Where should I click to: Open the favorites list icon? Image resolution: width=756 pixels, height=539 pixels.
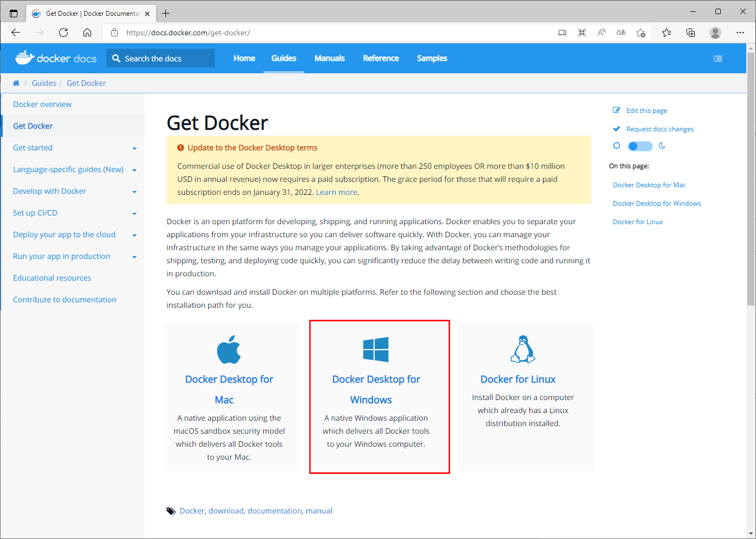pyautogui.click(x=667, y=33)
